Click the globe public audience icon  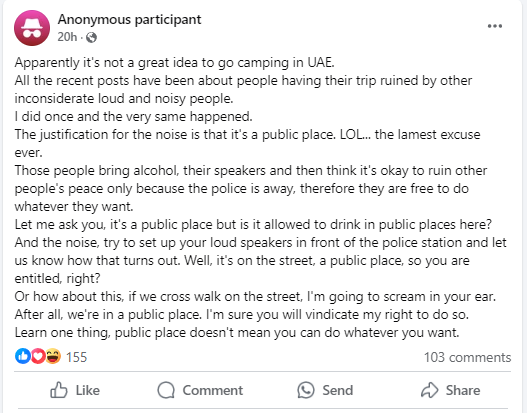tap(91, 37)
